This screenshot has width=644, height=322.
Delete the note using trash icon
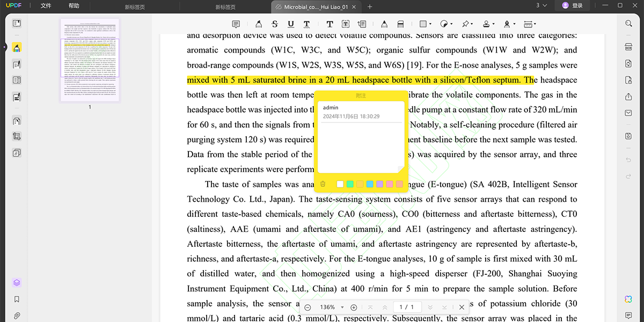point(323,184)
